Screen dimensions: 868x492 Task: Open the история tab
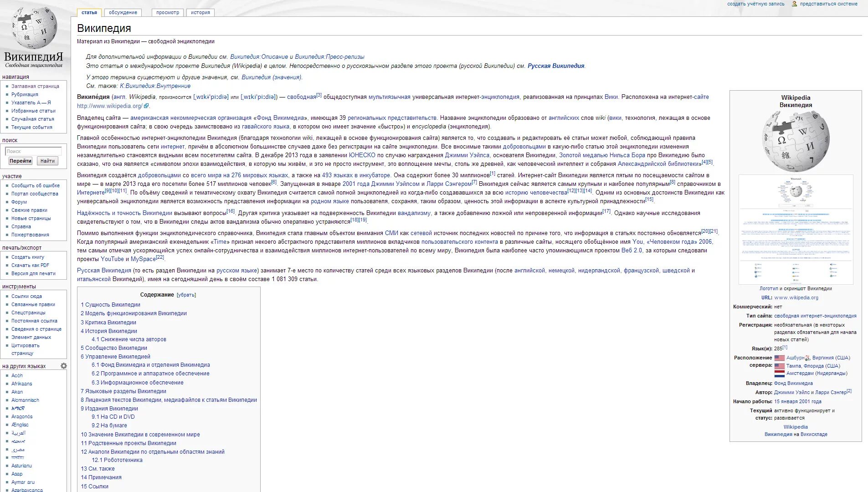click(200, 13)
